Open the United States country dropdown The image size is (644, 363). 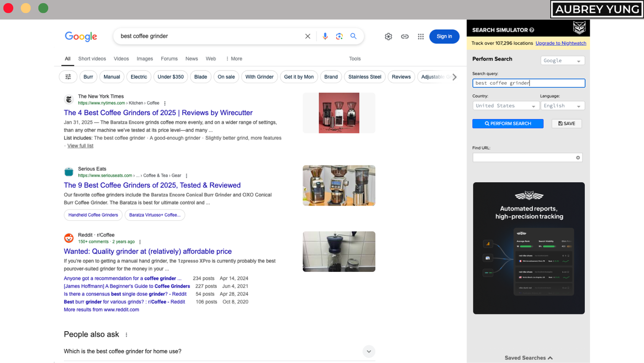tap(506, 105)
